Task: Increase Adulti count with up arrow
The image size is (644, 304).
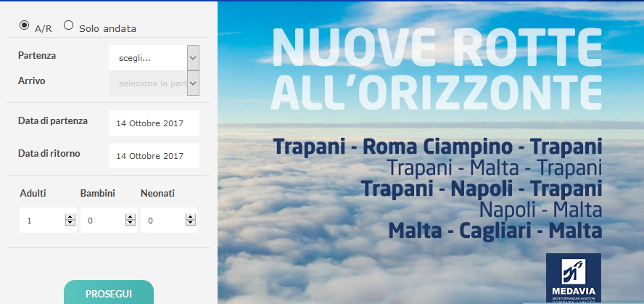Action: 70,217
